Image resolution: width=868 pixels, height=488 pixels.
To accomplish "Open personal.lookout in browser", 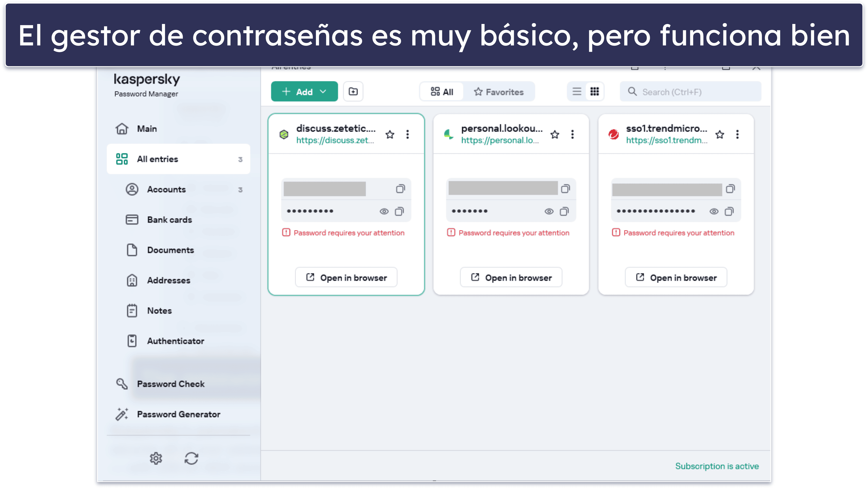I will point(511,278).
